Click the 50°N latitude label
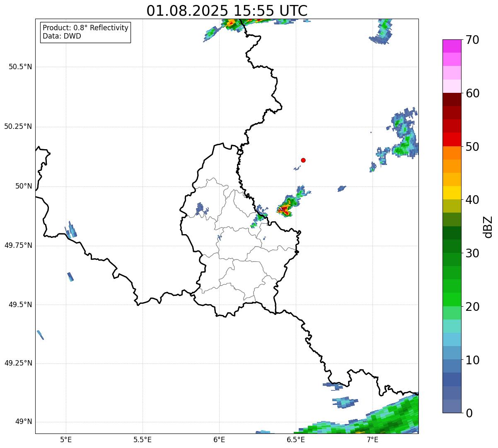The height and width of the screenshot is (448, 498). (x=24, y=186)
